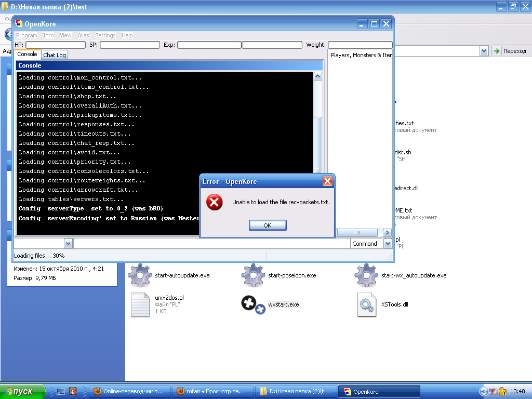Focus the OpenKore command input field
Viewport: 532px width, 399px height.
(x=212, y=244)
